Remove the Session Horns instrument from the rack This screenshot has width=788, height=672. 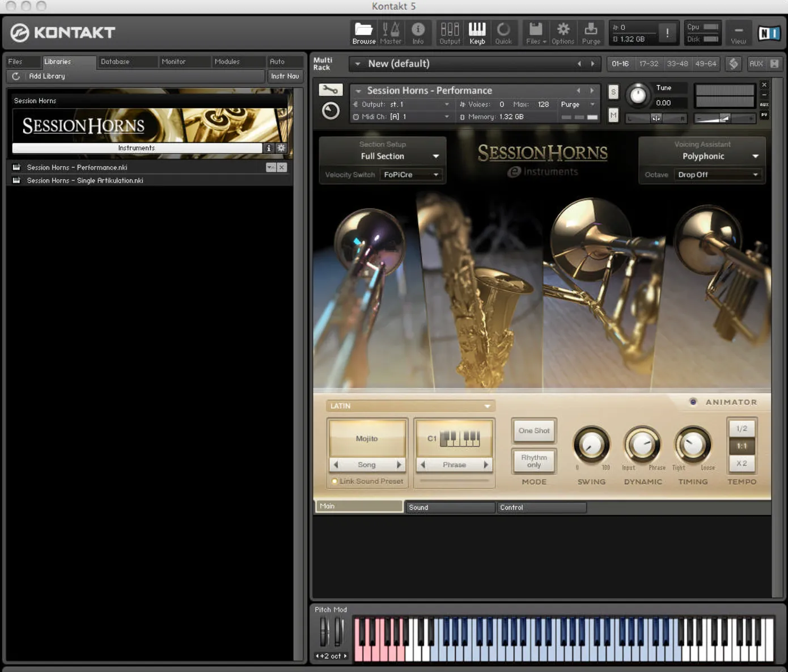click(x=764, y=84)
